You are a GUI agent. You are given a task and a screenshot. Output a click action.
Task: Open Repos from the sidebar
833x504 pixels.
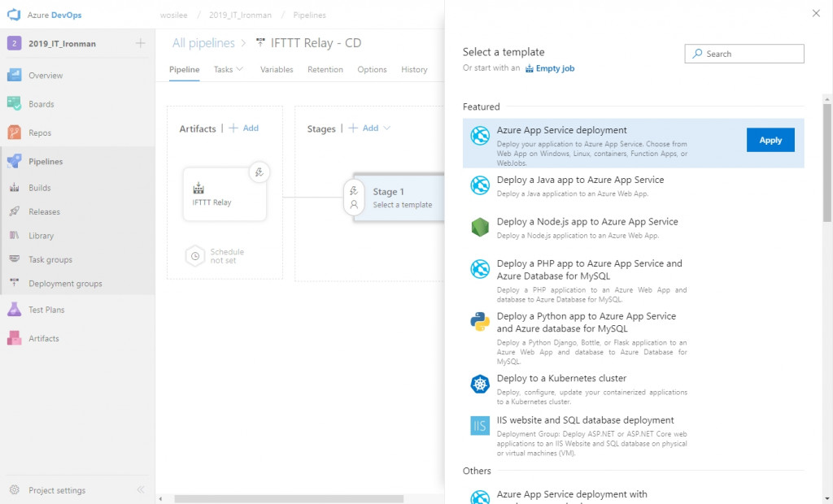click(40, 133)
